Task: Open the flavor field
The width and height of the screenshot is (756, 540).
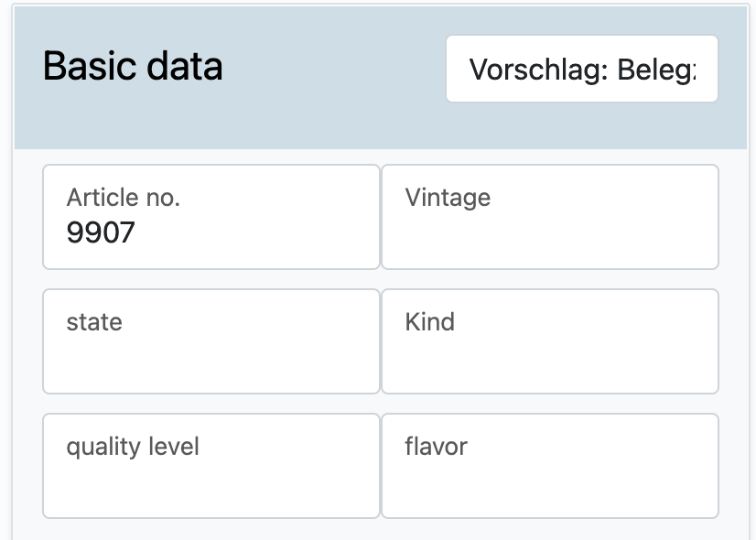Action: [x=549, y=466]
